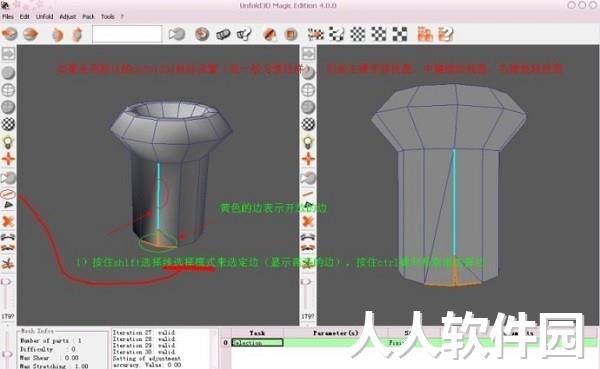Click the 'Difficulty : 0' text
The image size is (600, 369).
point(48,349)
